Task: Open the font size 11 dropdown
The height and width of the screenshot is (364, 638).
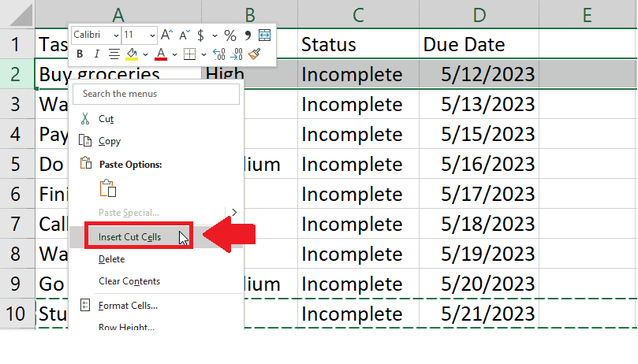Action: pos(152,35)
